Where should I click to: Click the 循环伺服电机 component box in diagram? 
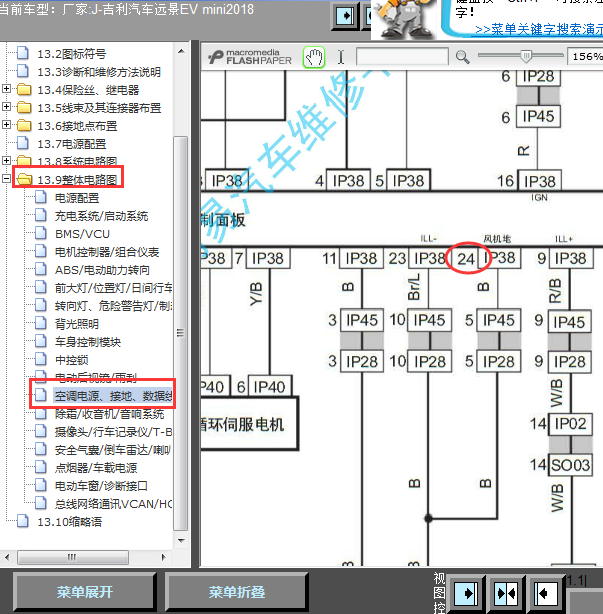click(x=249, y=424)
